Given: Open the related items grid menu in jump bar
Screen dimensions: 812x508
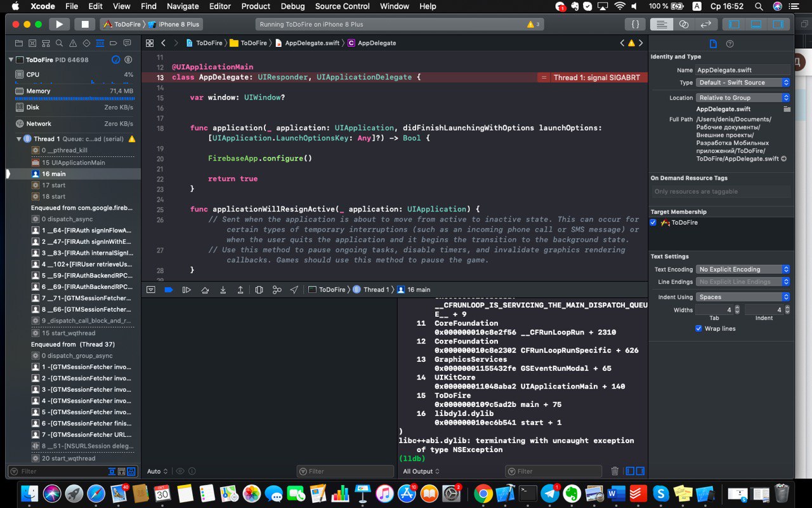Looking at the screenshot, I should (x=150, y=43).
